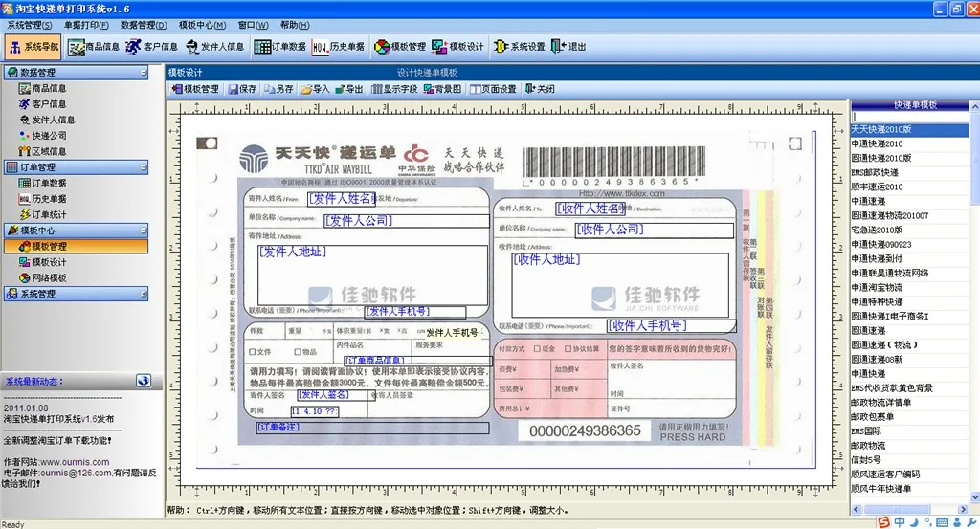980x529 pixels.
Task: Select 快递公司 in the sidebar
Action: [42, 136]
